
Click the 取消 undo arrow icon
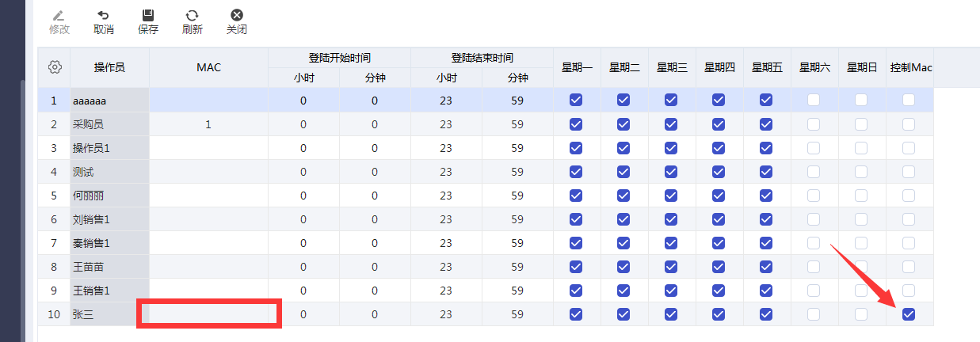click(x=103, y=15)
